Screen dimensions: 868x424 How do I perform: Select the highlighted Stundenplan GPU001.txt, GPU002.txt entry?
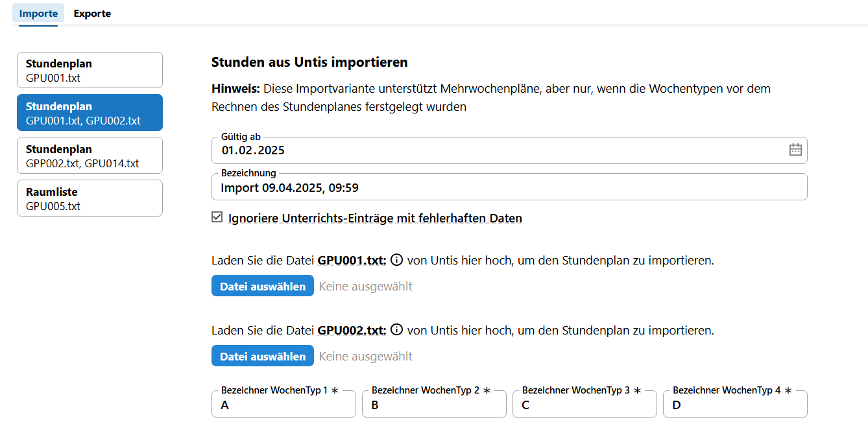[90, 112]
